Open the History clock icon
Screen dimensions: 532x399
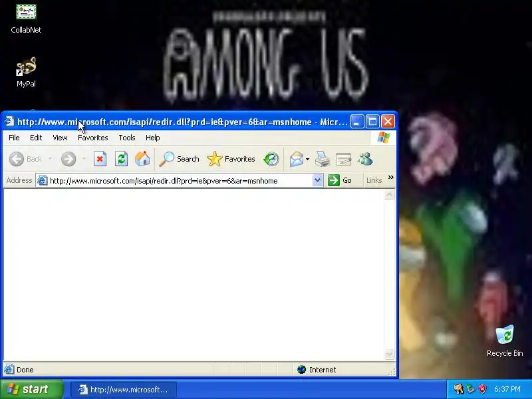coord(271,159)
